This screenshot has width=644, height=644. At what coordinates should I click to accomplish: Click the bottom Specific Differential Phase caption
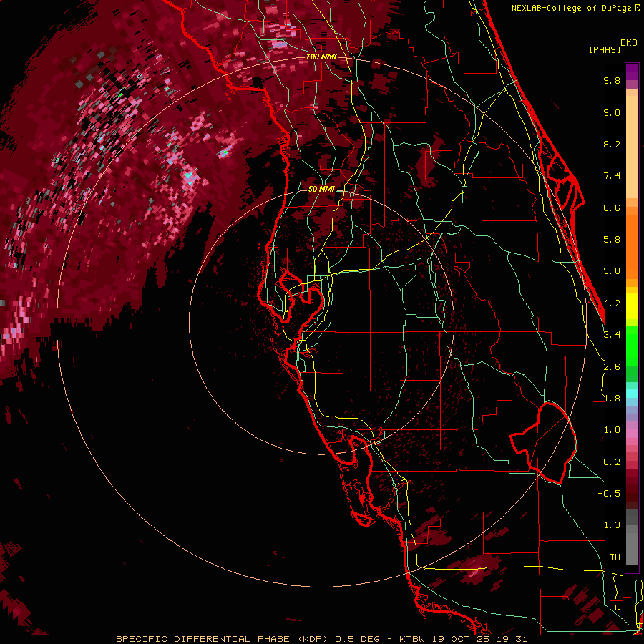321,639
